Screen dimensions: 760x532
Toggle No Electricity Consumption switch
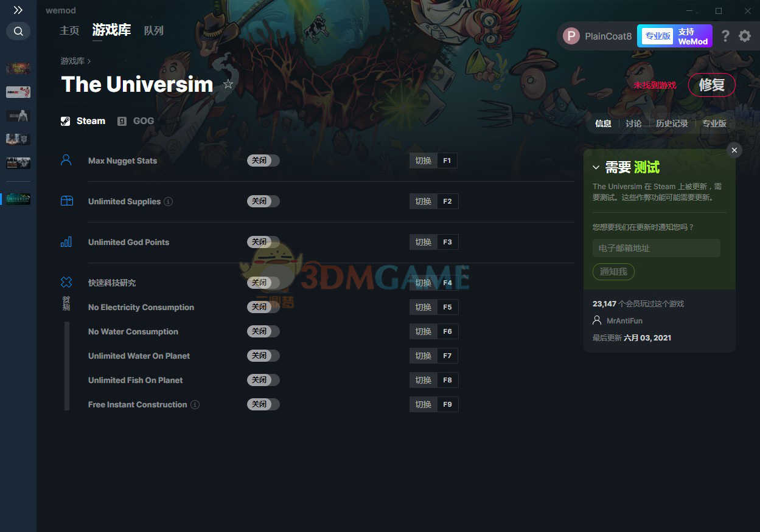(263, 307)
